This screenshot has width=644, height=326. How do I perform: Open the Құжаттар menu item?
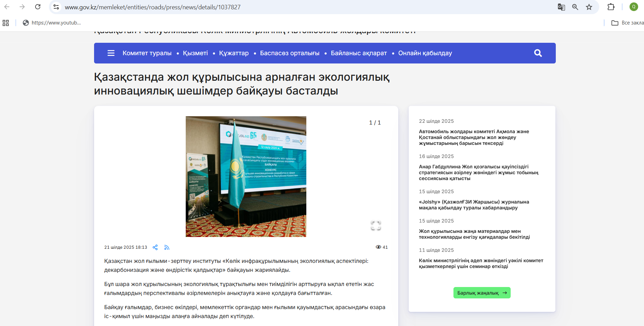(x=234, y=53)
